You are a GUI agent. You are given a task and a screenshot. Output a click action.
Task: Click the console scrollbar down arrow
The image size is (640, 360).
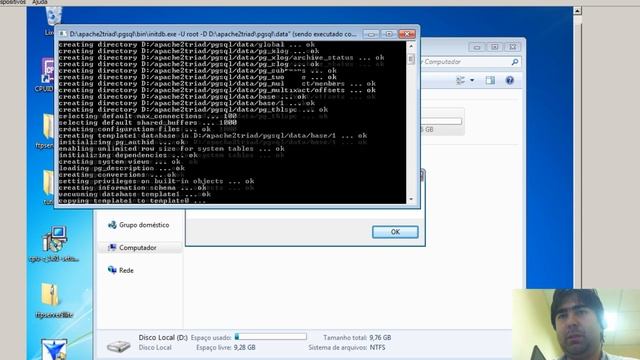(411, 200)
